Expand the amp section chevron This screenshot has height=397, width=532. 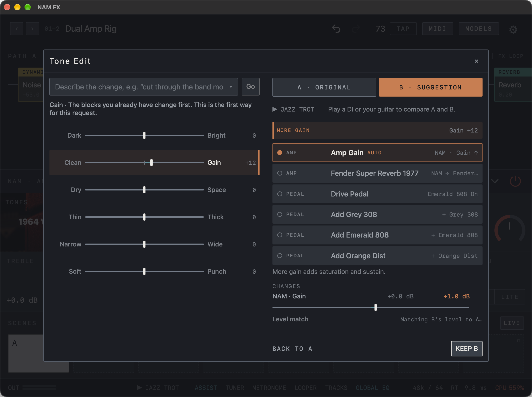click(495, 181)
